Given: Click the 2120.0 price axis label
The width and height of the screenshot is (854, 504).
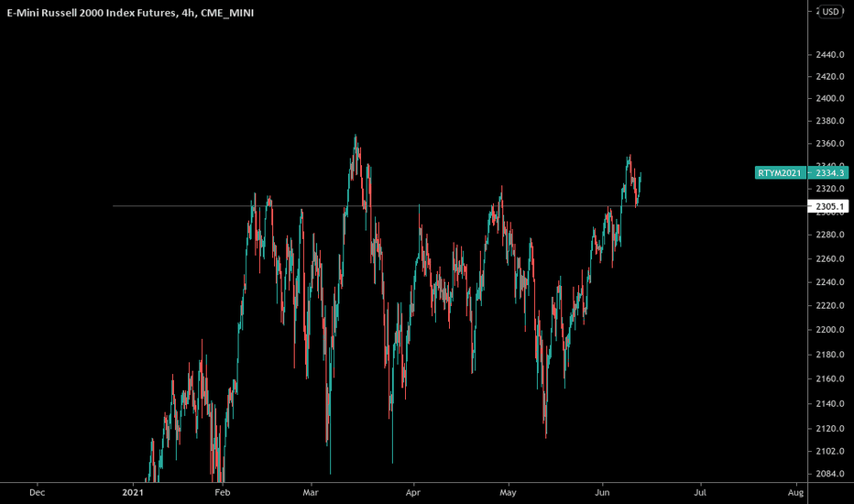Looking at the screenshot, I should (x=829, y=429).
